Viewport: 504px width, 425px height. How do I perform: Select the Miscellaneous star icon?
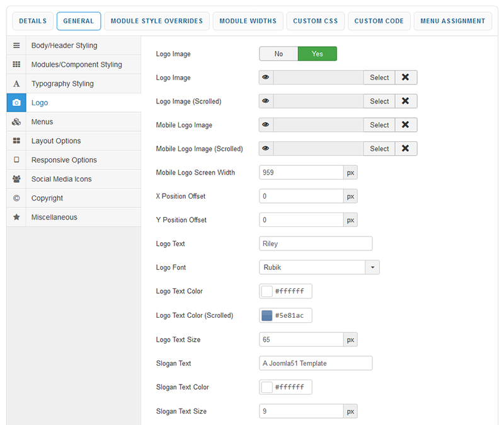click(x=16, y=217)
